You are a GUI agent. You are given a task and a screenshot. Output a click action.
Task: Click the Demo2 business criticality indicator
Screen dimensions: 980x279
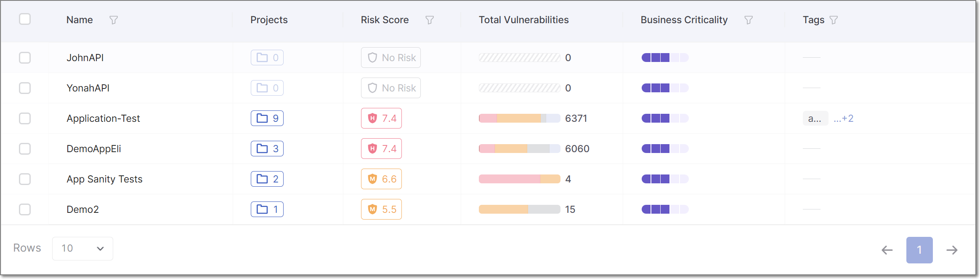(x=665, y=209)
